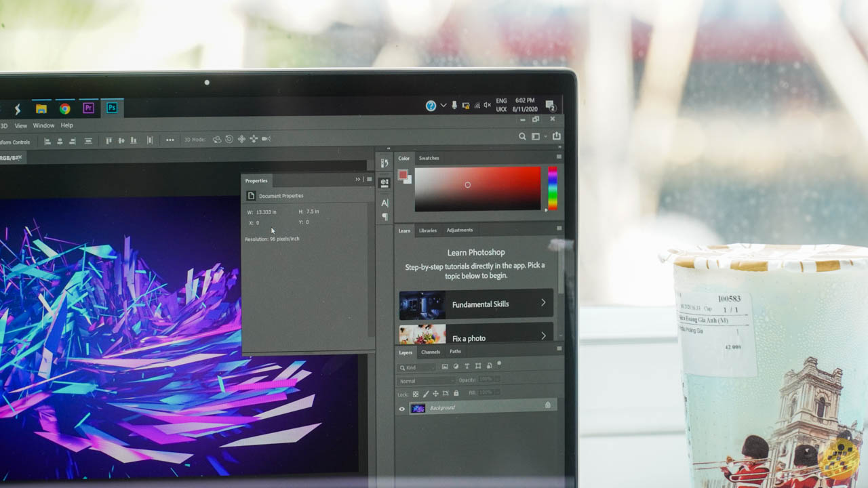Open the History panel icon in collapsed dock

384,163
